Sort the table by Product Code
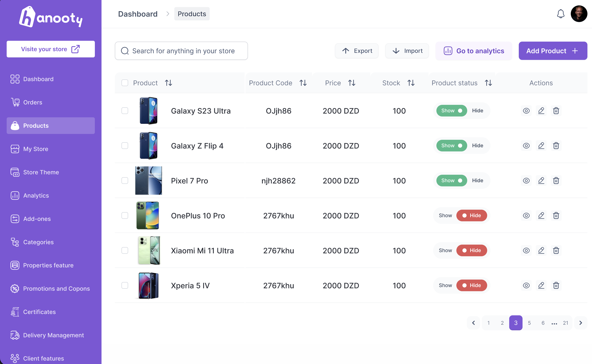The width and height of the screenshot is (592, 364). click(303, 83)
